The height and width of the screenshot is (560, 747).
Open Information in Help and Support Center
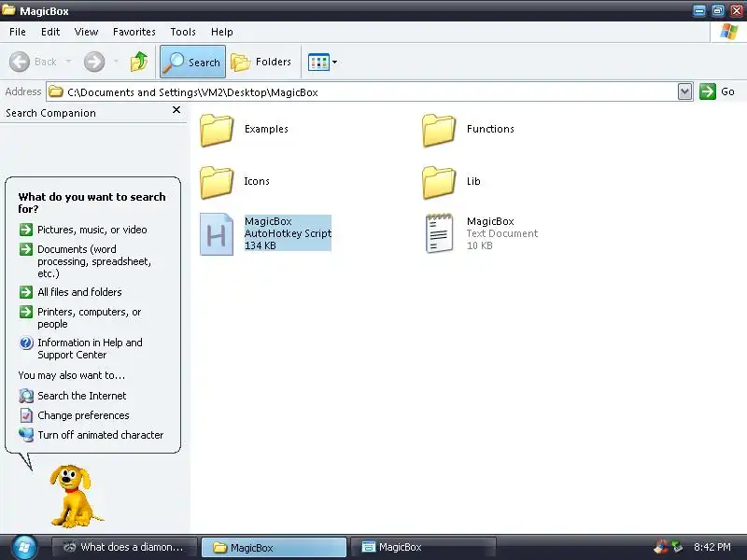point(90,348)
